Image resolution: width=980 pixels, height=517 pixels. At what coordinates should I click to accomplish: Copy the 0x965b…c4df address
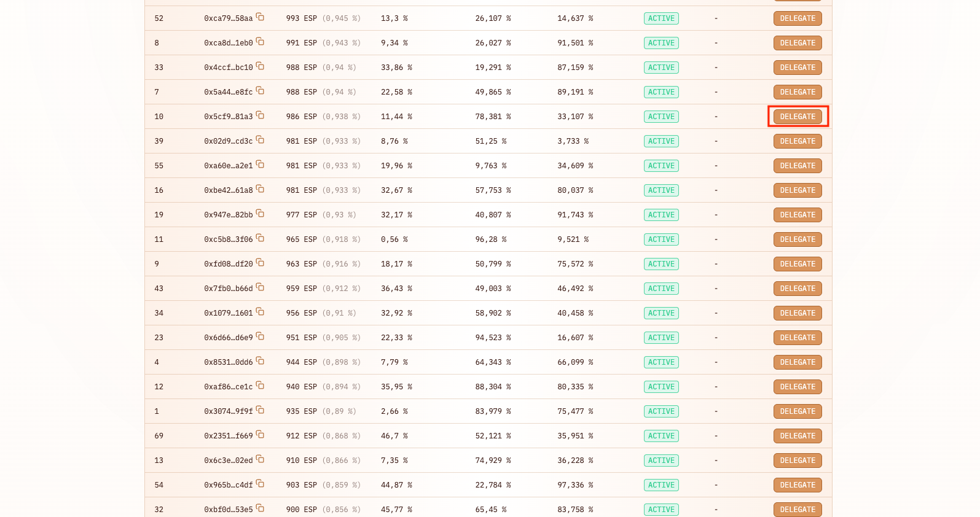(260, 484)
